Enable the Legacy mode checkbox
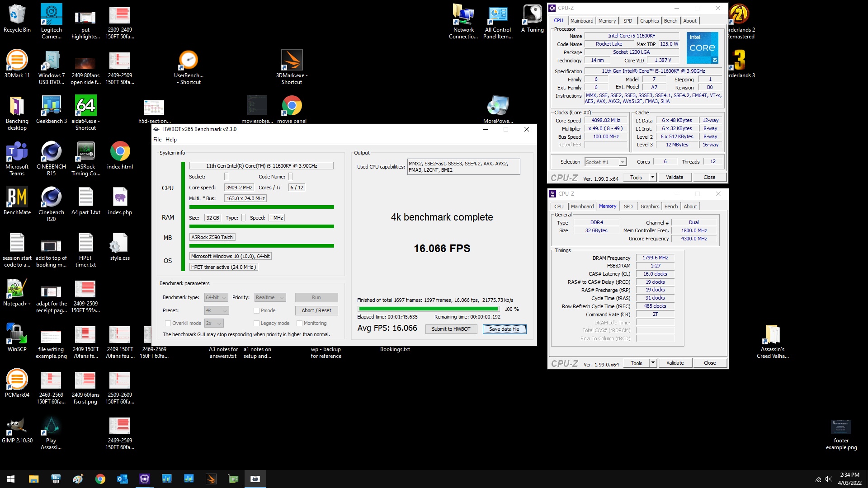 [256, 323]
